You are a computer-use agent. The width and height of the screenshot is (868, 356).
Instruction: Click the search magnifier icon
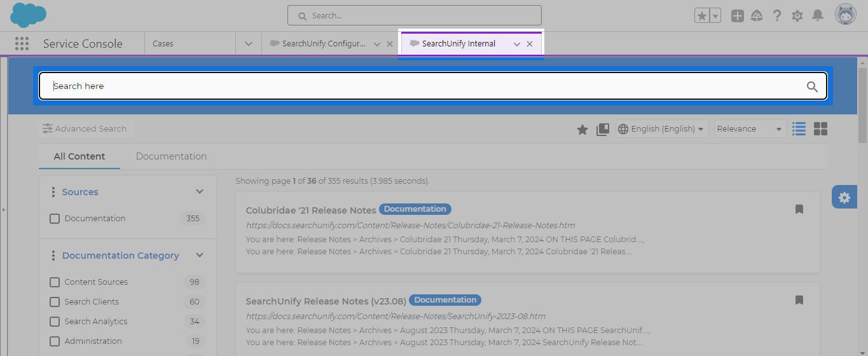[812, 86]
